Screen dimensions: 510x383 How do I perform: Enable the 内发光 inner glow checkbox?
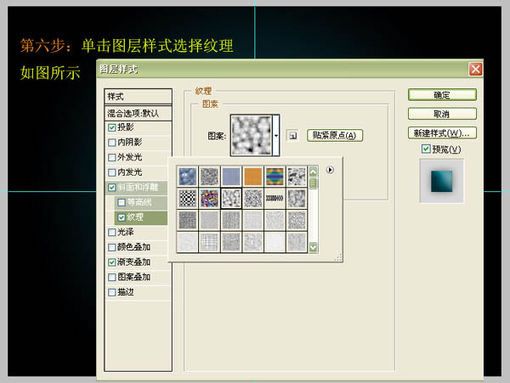112,172
